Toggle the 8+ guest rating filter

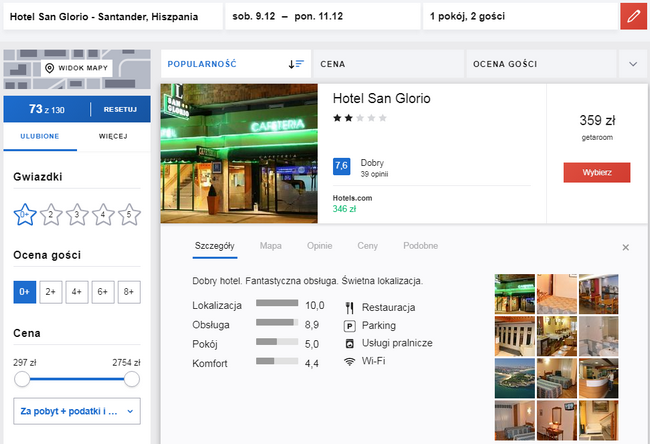(129, 291)
